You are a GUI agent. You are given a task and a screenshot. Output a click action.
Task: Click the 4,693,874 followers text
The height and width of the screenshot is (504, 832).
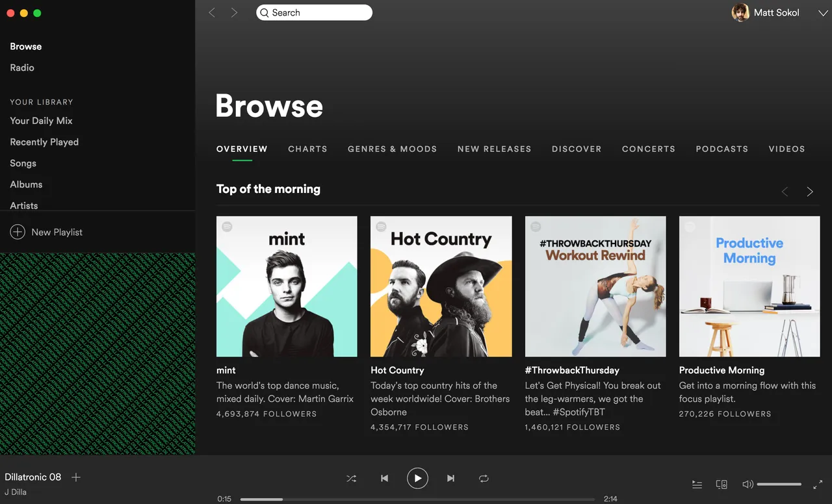266,414
